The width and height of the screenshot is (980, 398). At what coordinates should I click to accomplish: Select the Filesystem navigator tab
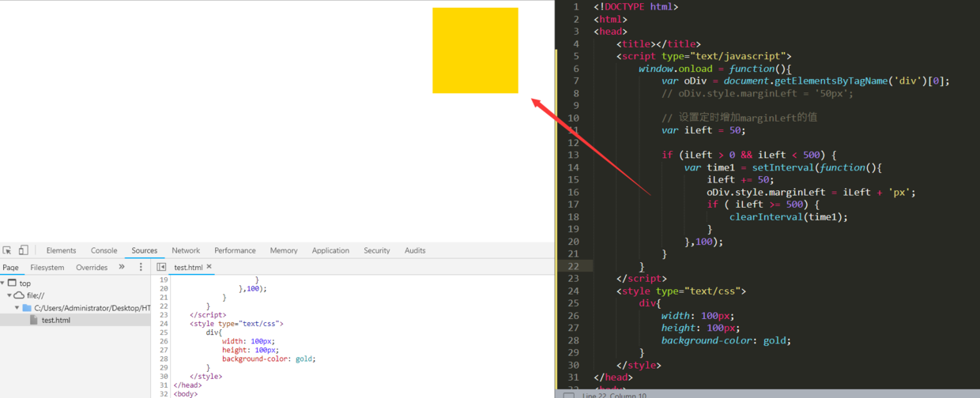[47, 268]
